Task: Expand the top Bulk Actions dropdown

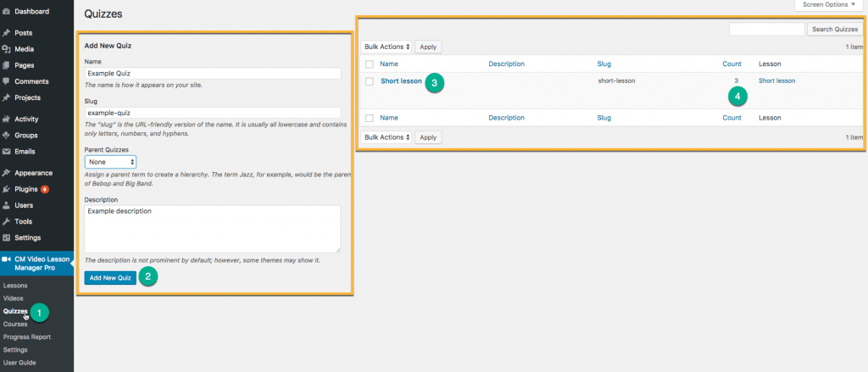Action: 387,47
